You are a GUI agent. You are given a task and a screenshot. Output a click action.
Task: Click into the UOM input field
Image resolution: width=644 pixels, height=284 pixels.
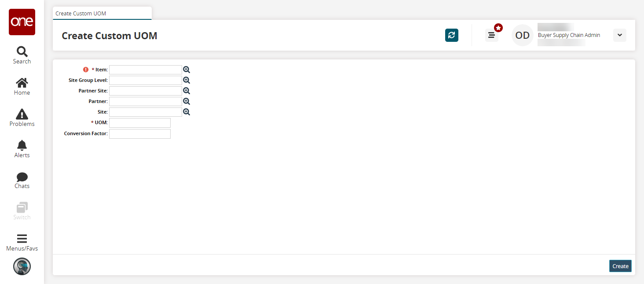140,123
